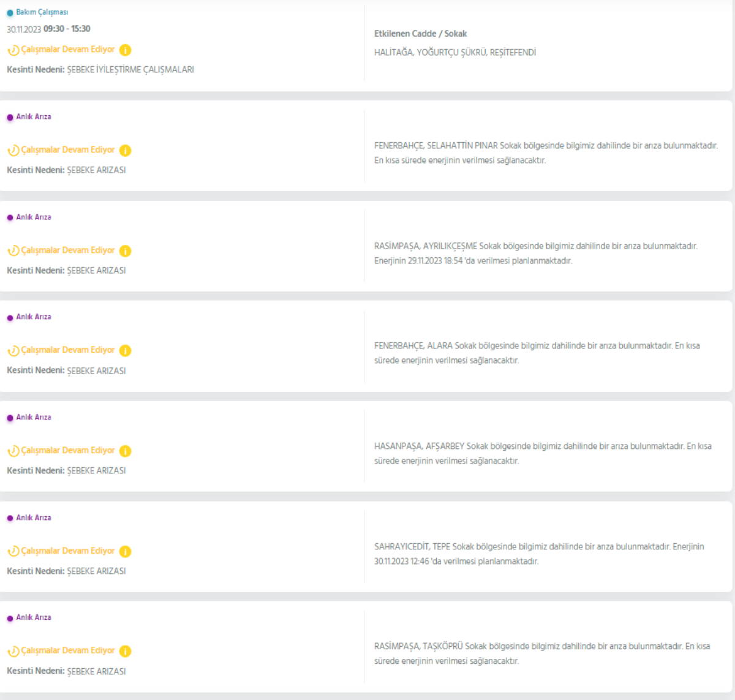
Task: Click Çalışmalar Devam Ediyor in the Alara card
Action: tap(68, 350)
